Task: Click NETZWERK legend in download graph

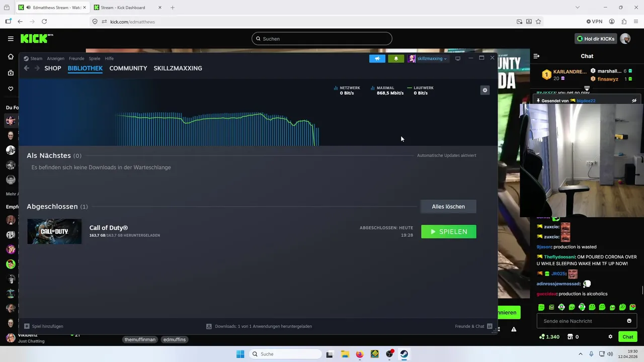Action: coord(347,90)
